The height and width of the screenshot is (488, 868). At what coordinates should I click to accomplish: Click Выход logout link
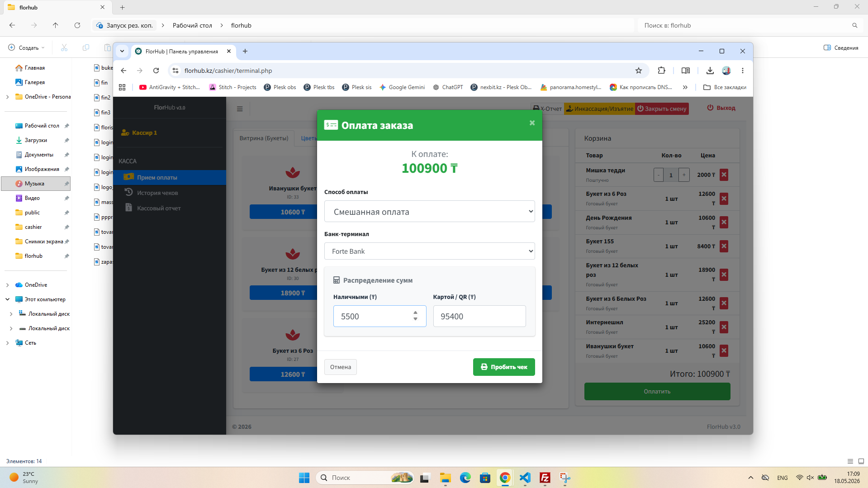coord(721,108)
